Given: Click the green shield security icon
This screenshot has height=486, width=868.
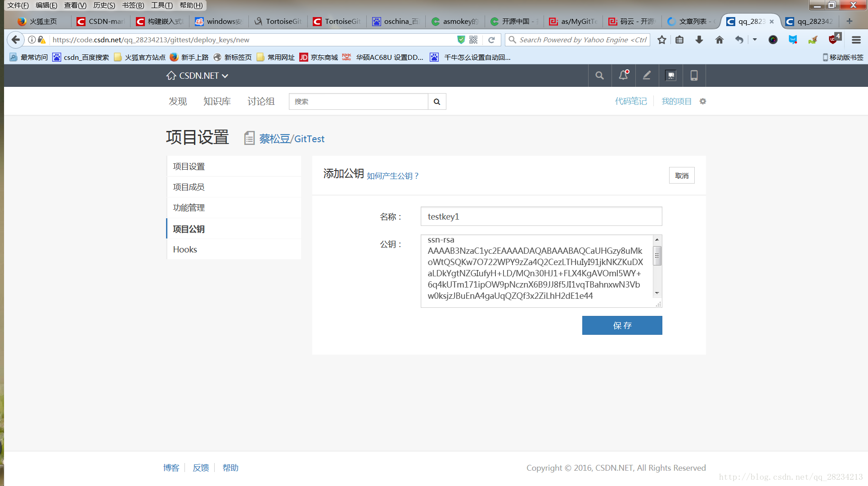Looking at the screenshot, I should pos(461,40).
